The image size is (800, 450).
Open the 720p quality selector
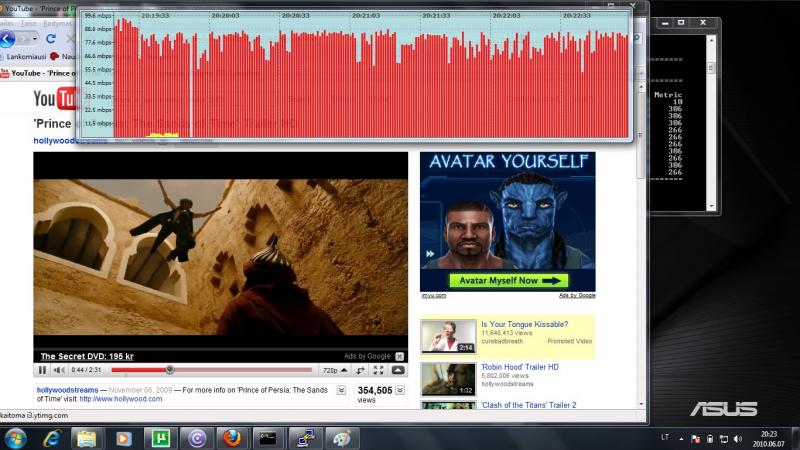335,370
